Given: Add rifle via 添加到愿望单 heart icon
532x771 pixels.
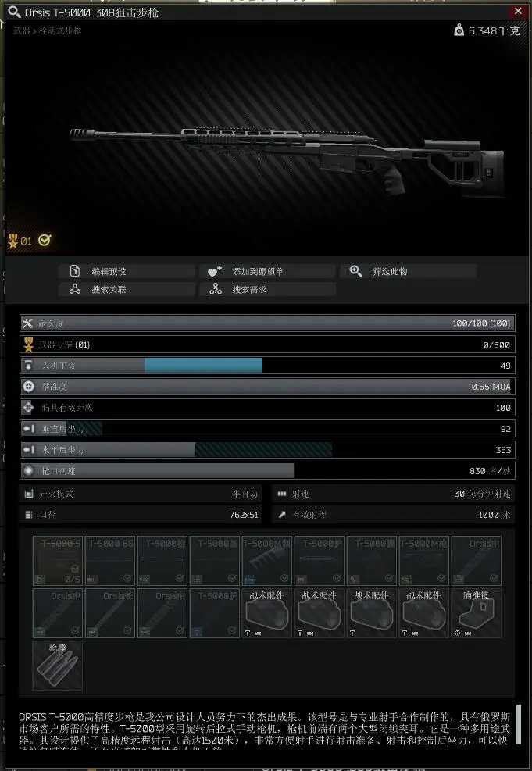Looking at the screenshot, I should coord(215,271).
